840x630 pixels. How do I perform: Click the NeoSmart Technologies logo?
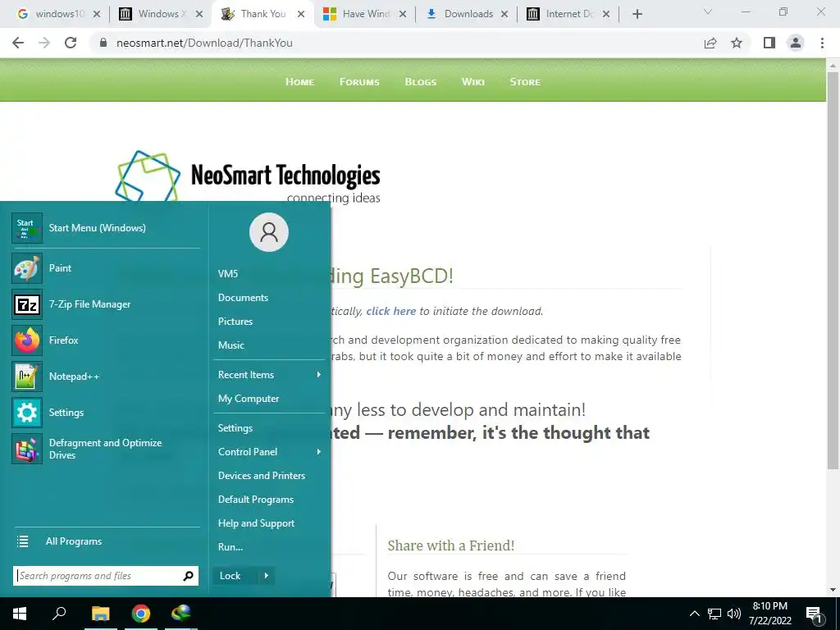click(248, 177)
